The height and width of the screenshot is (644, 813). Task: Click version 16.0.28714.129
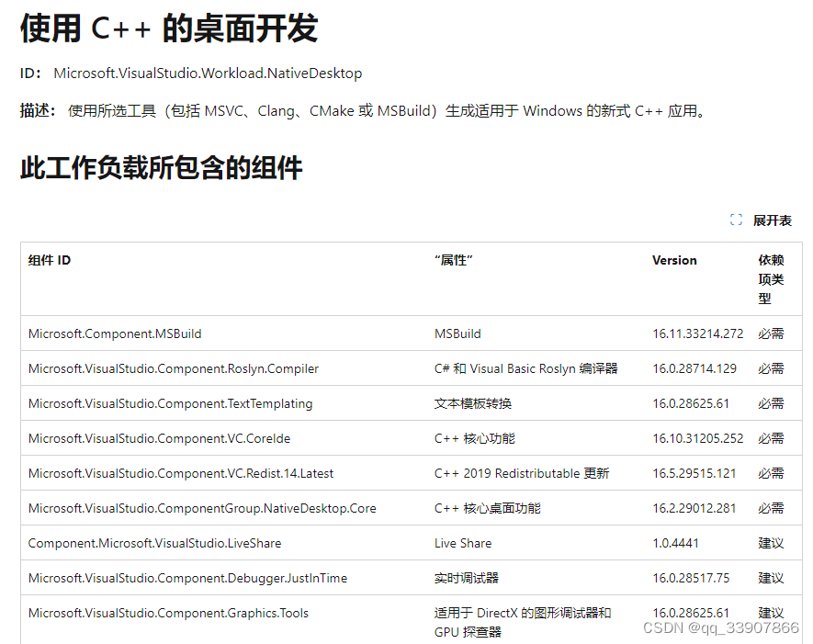coord(694,368)
